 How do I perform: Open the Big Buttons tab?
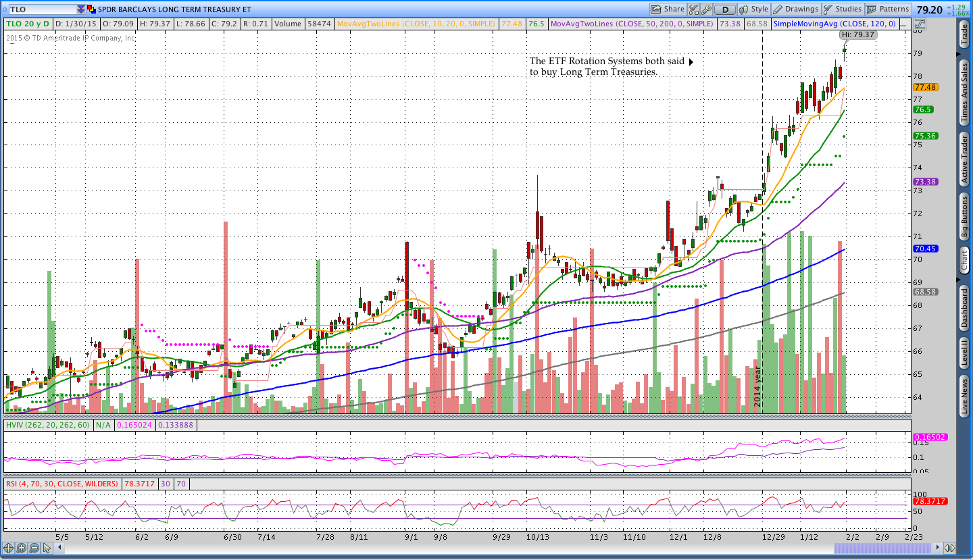tap(964, 216)
